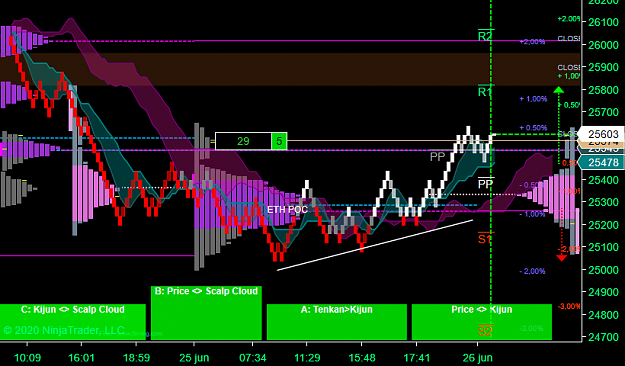Screen dimensions: 625x366
Task: Click the 18:59 time axis label
Action: tap(136, 358)
